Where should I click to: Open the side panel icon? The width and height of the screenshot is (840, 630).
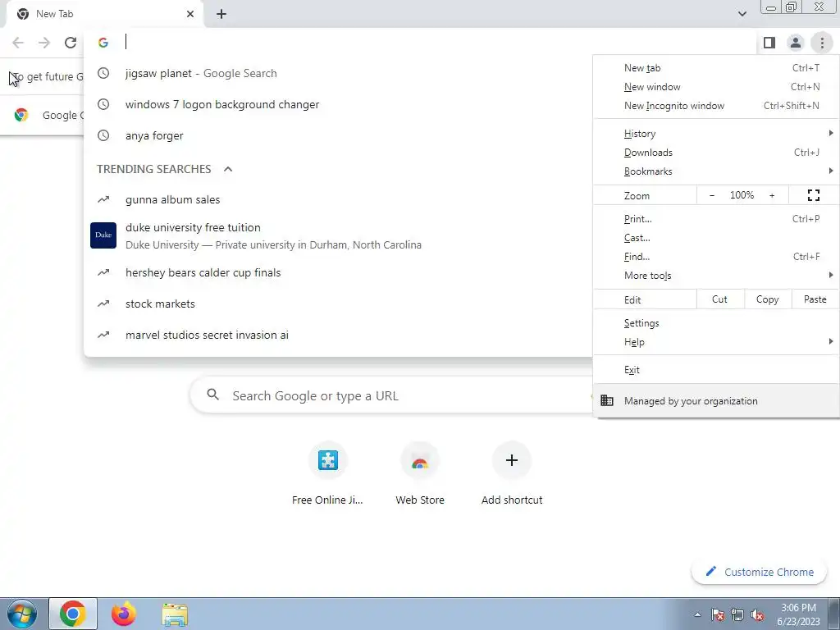tap(769, 43)
